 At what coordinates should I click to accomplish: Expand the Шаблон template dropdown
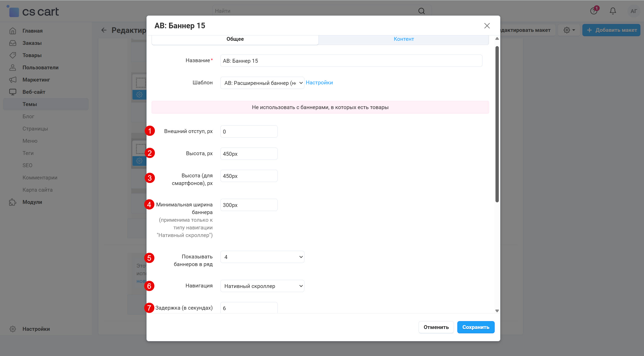click(262, 83)
